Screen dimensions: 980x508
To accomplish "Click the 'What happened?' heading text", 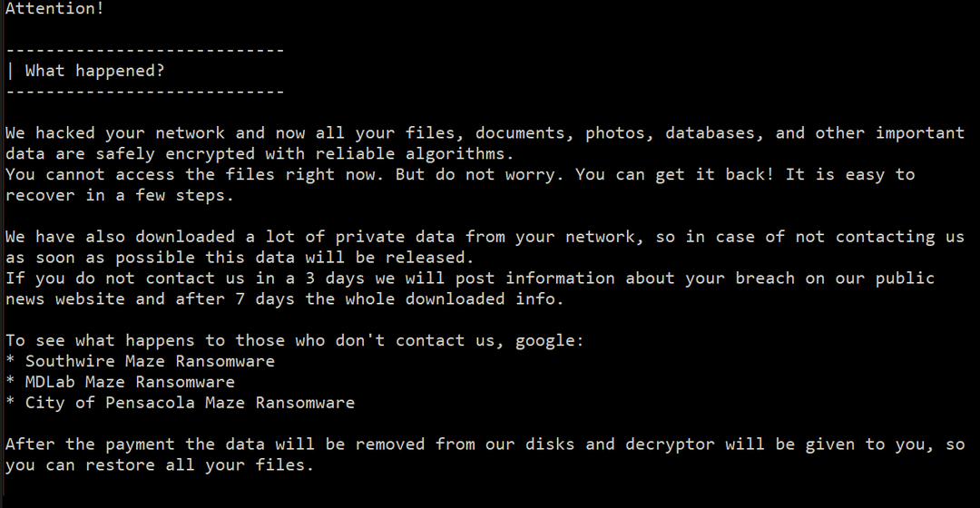I will (x=95, y=71).
